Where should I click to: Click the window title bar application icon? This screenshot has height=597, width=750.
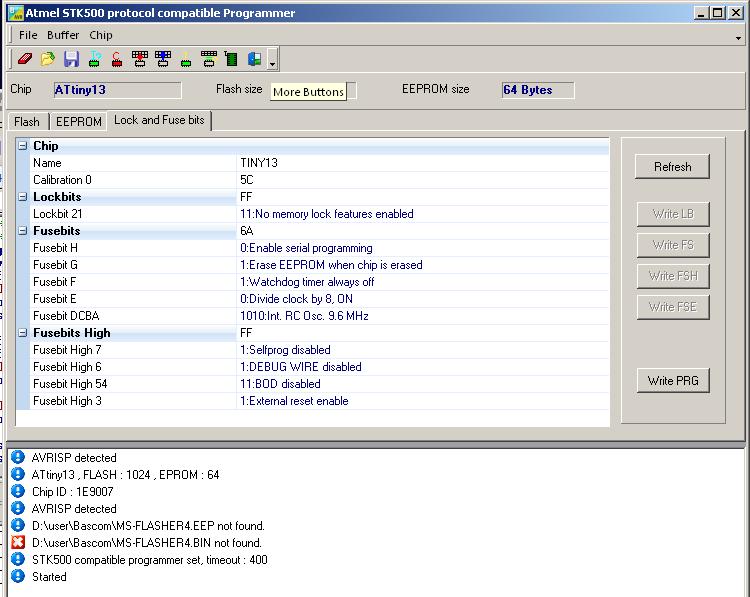click(16, 13)
